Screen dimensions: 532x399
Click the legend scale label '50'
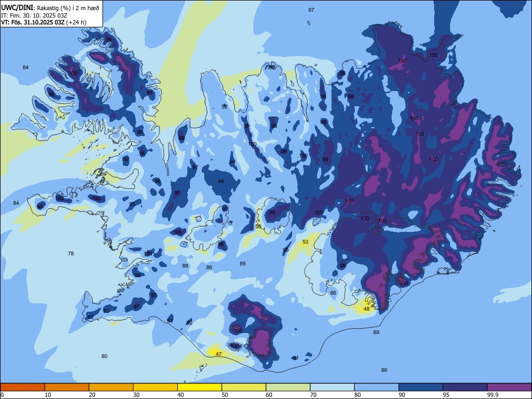tap(225, 395)
